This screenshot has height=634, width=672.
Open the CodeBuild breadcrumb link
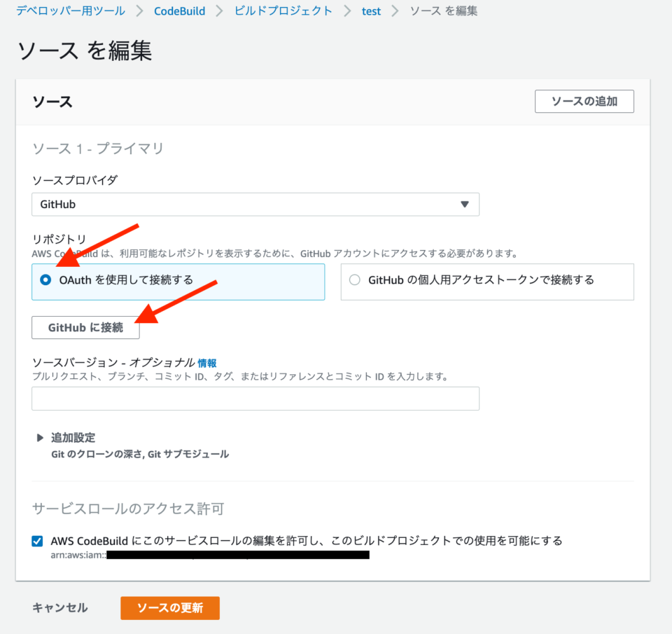[x=179, y=11]
